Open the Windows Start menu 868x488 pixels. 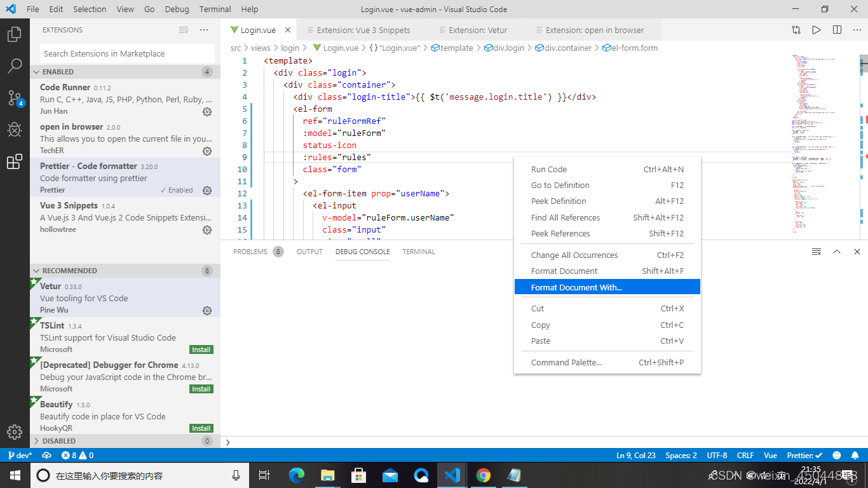click(15, 475)
